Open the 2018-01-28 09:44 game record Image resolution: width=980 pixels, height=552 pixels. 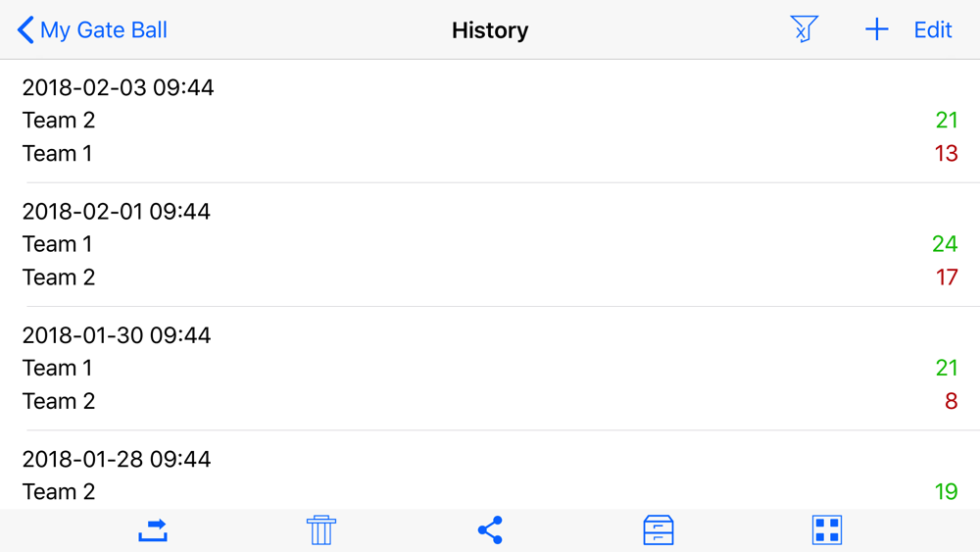click(490, 470)
